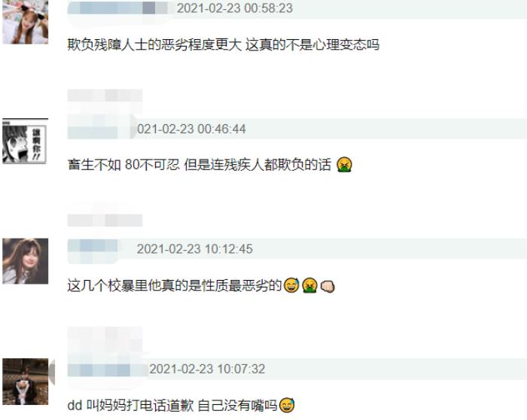Click the timestamp 2021-02-23 10:07:32
This screenshot has width=527, height=420.
point(207,369)
